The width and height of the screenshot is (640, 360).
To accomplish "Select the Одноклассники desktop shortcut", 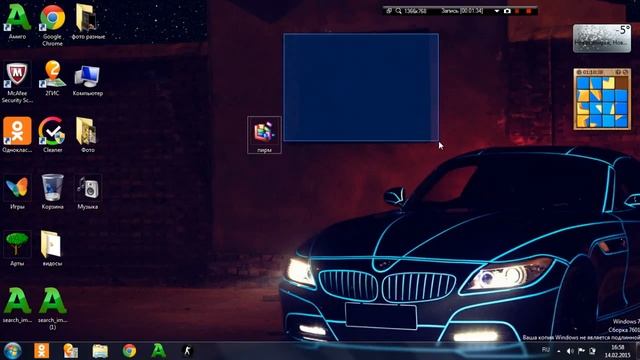I will pos(17,135).
